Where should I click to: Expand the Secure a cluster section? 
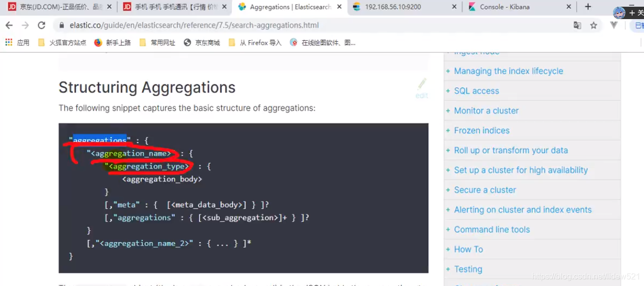pos(448,190)
